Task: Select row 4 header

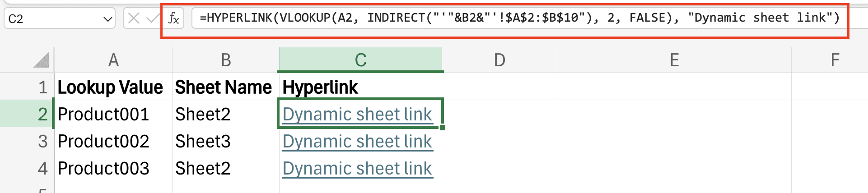Action: (27, 168)
